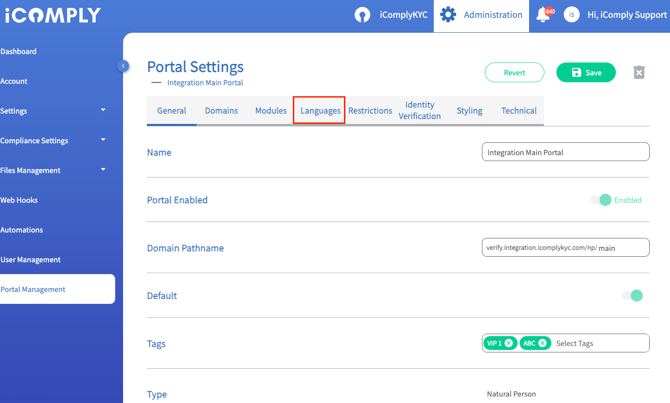Collapse sidebar with the arrow icon
The height and width of the screenshot is (403, 670).
[123, 66]
